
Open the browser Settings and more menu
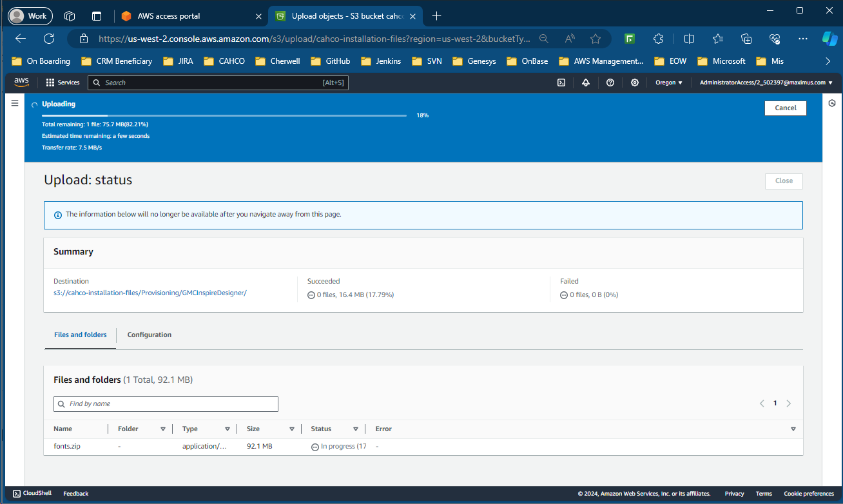point(803,39)
